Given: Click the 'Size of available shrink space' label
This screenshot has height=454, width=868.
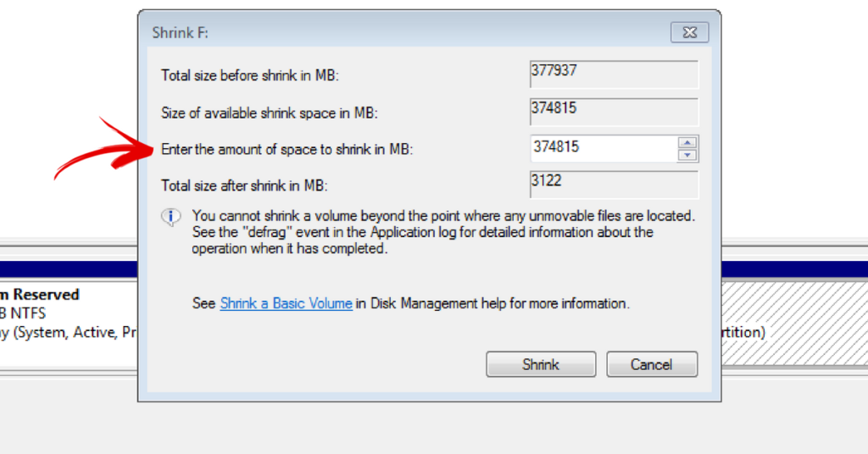Looking at the screenshot, I should point(269,113).
